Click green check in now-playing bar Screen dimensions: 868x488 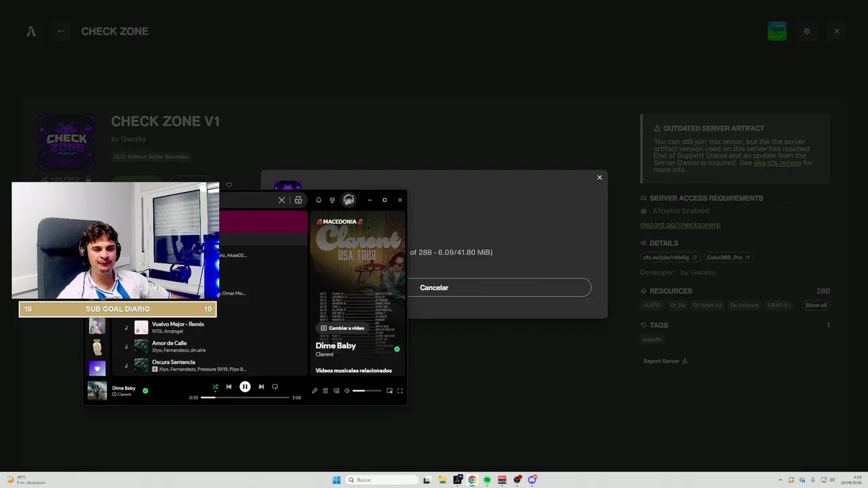(145, 390)
